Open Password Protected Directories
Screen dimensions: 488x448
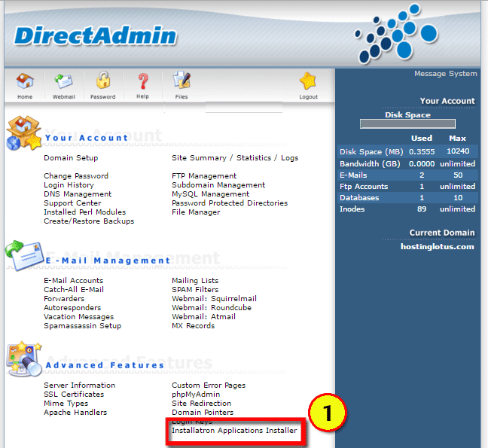click(x=230, y=203)
